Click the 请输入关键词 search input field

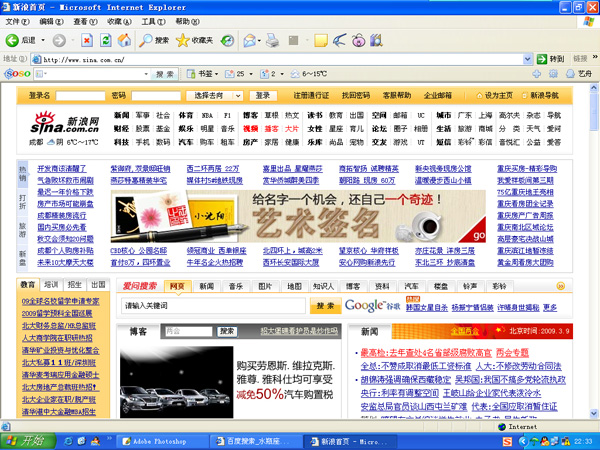pos(212,305)
